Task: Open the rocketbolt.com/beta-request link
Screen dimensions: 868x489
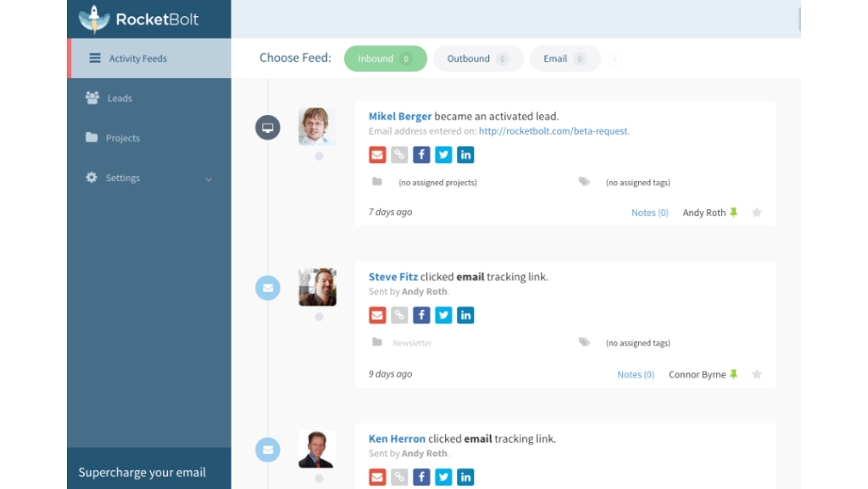Action: 554,131
